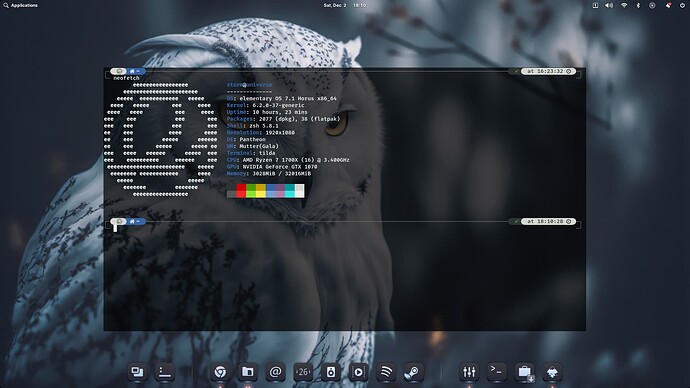Click home directory segment of lower prompt
The image size is (690, 388).
tap(136, 221)
